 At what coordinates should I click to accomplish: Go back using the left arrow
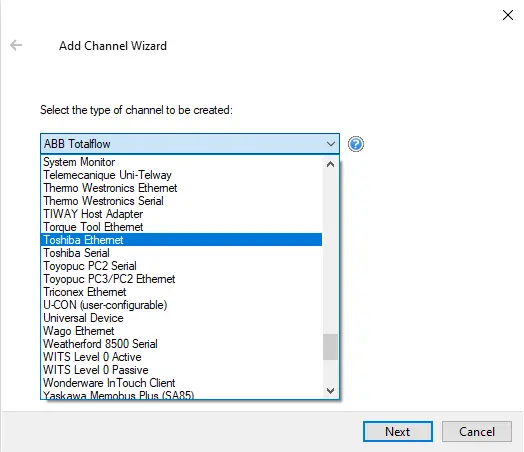tap(16, 45)
